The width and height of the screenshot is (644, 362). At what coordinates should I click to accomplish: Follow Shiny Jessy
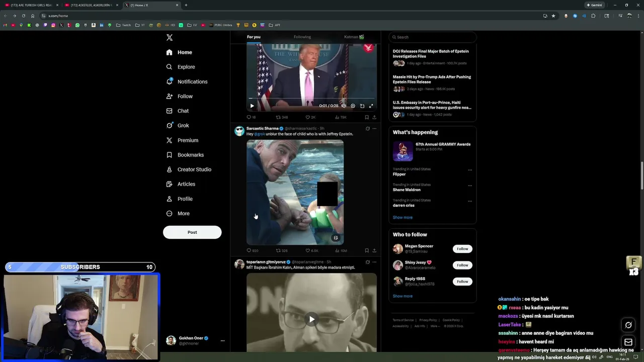(x=462, y=265)
